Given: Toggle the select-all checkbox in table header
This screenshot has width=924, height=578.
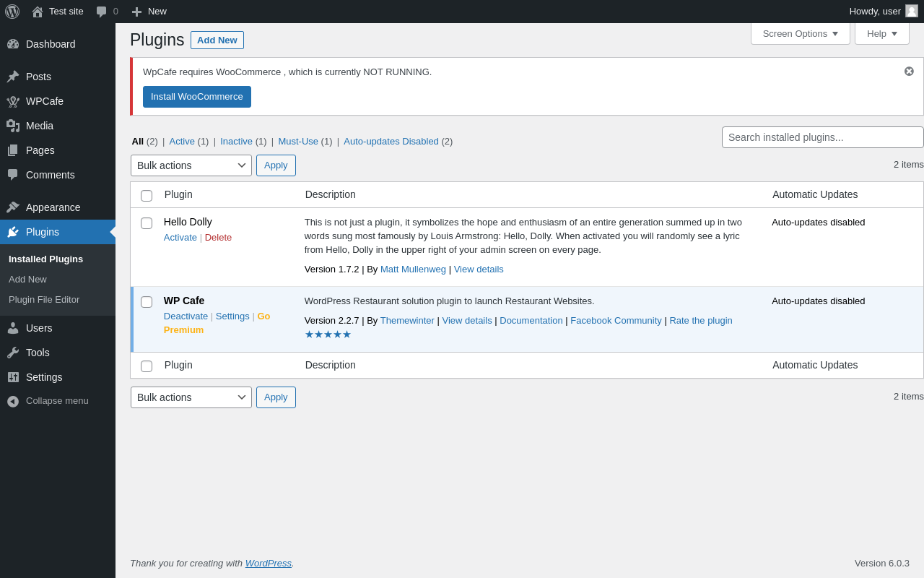Looking at the screenshot, I should [147, 196].
